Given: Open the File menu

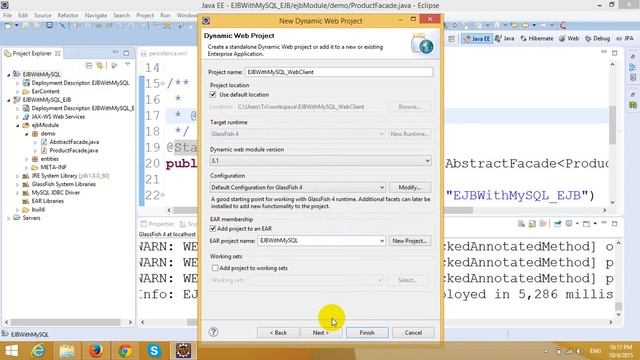Looking at the screenshot, I should tap(7, 15).
